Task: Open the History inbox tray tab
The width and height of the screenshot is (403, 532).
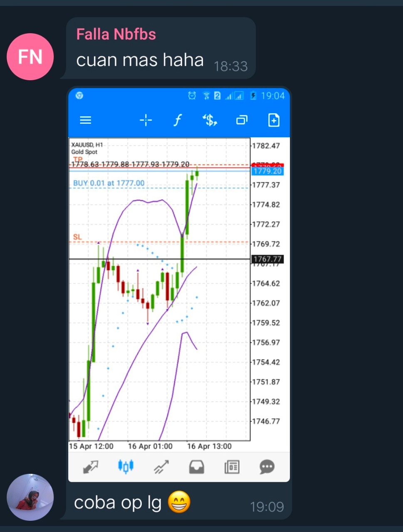Action: [196, 467]
